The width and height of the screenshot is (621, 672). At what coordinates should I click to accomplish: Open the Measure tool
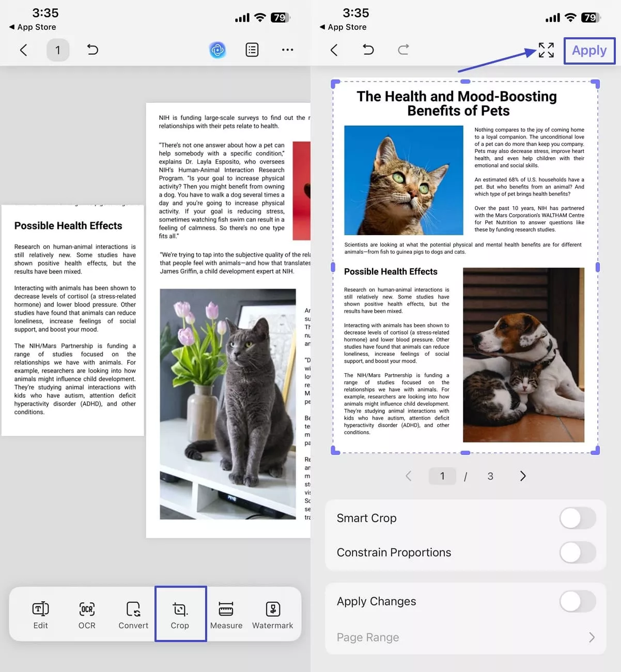[226, 614]
